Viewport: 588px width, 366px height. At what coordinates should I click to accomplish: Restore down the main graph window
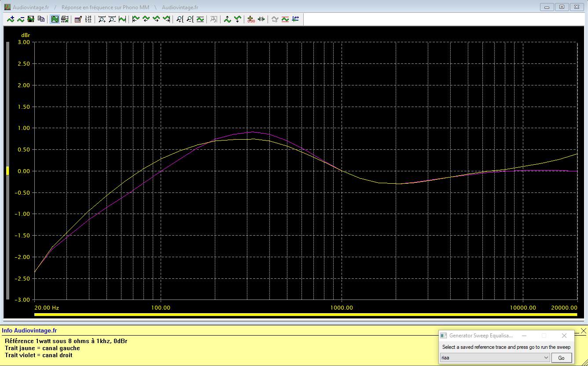(562, 7)
